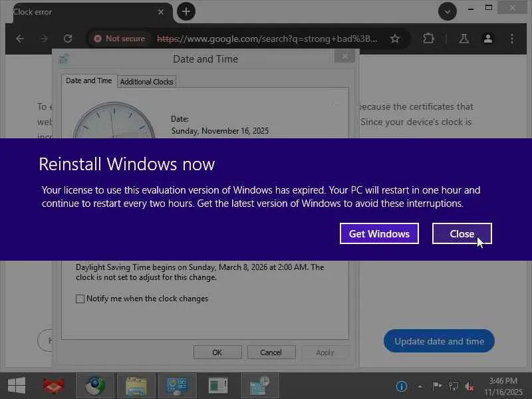The height and width of the screenshot is (399, 532).
Task: Open a new browser tab
Action: tap(186, 11)
